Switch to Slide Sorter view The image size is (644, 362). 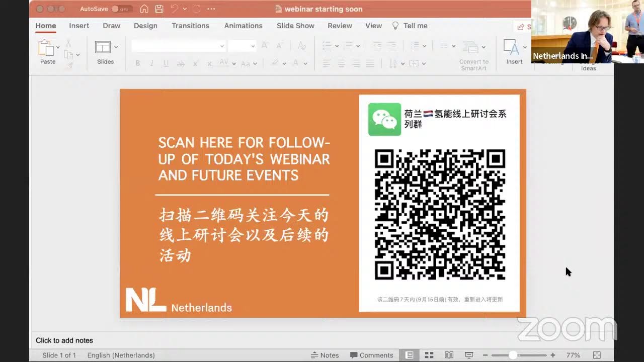click(x=429, y=355)
